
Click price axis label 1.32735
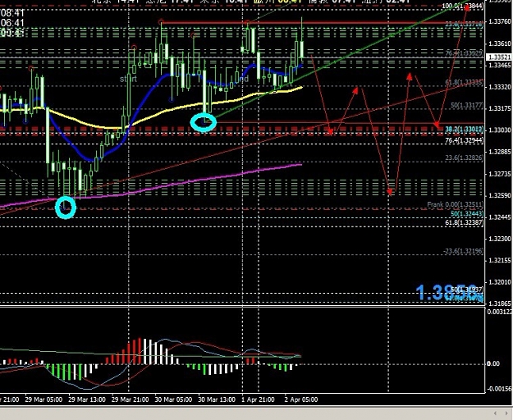500,174
